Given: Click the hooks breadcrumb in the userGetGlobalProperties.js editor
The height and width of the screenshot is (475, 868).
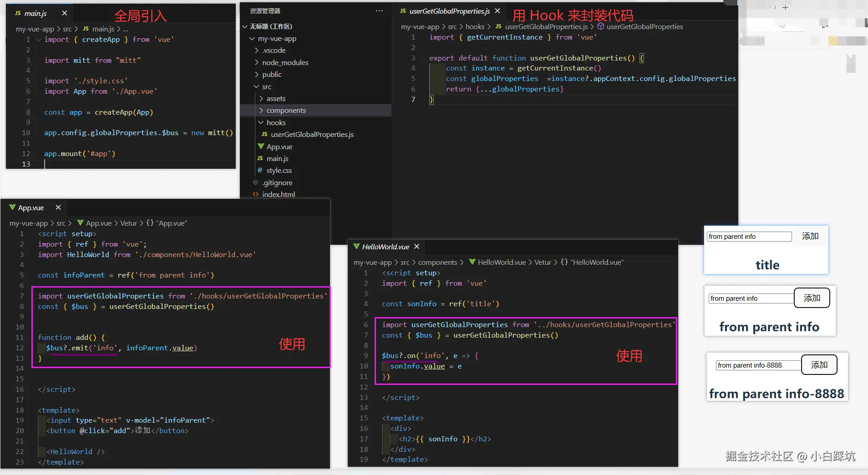Looking at the screenshot, I should point(475,26).
